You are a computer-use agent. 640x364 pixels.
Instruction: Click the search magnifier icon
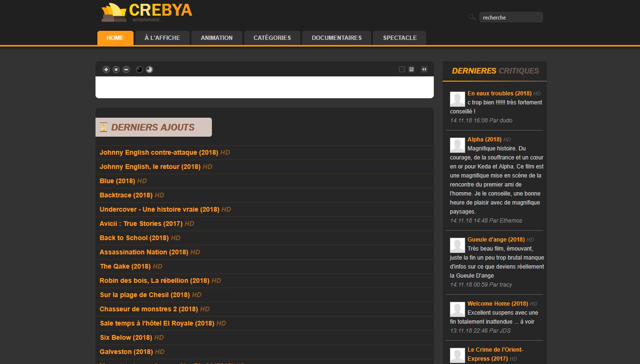point(472,17)
